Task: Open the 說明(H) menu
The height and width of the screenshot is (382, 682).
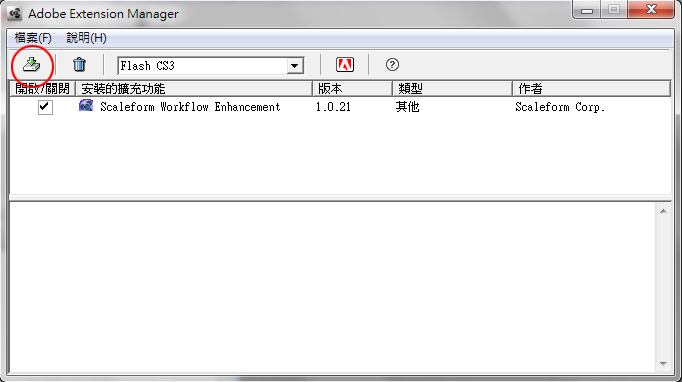Action: point(87,38)
